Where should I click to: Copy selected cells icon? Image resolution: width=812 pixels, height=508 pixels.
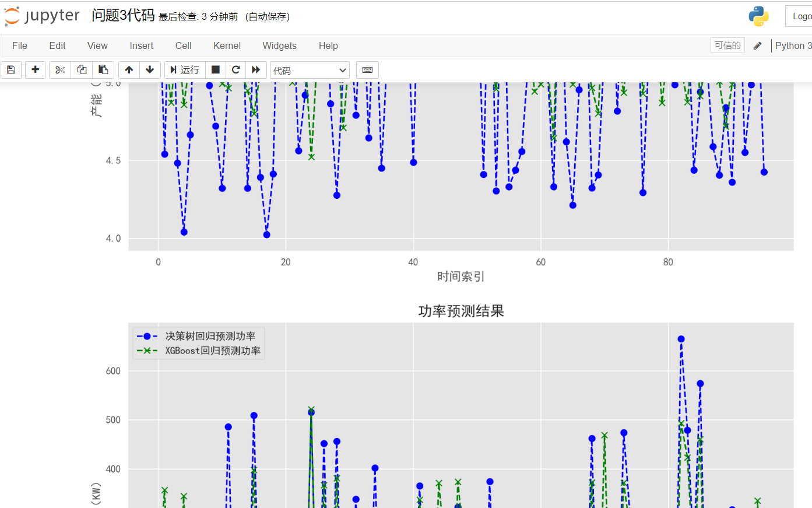pyautogui.click(x=82, y=70)
